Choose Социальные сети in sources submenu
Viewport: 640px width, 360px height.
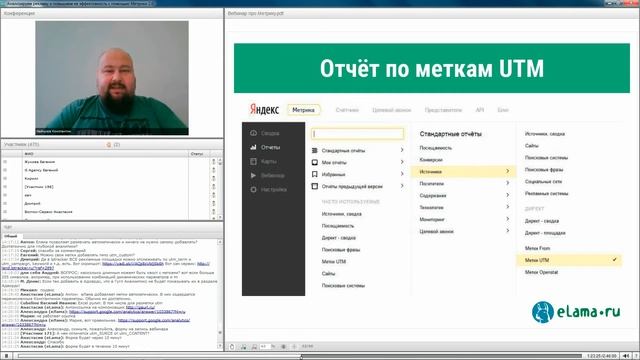pyautogui.click(x=543, y=181)
